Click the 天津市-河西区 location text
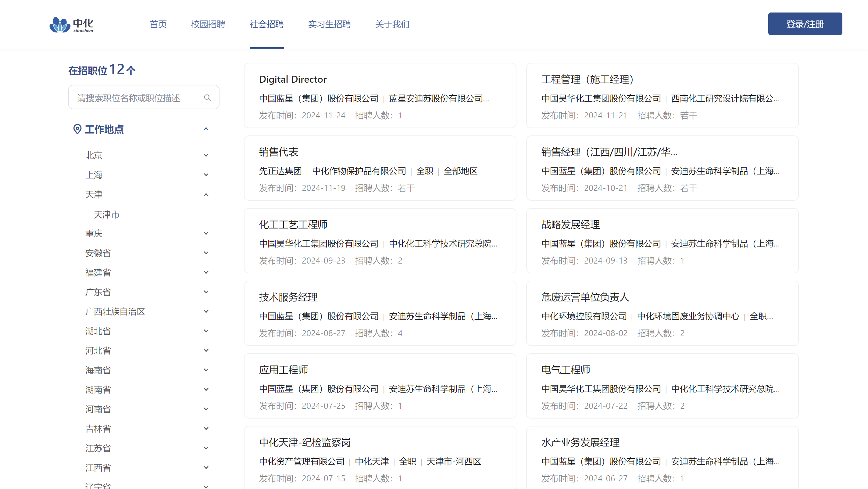The height and width of the screenshot is (489, 868). tap(454, 461)
